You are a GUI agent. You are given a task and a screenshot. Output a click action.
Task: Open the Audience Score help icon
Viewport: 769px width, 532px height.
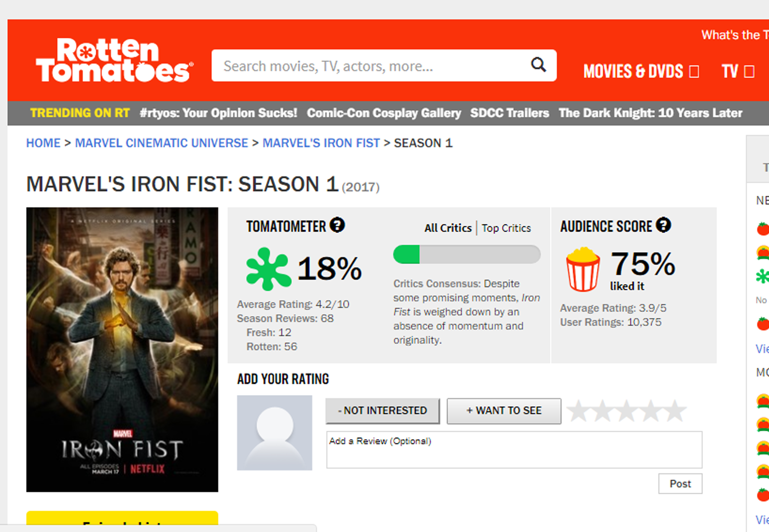(663, 225)
